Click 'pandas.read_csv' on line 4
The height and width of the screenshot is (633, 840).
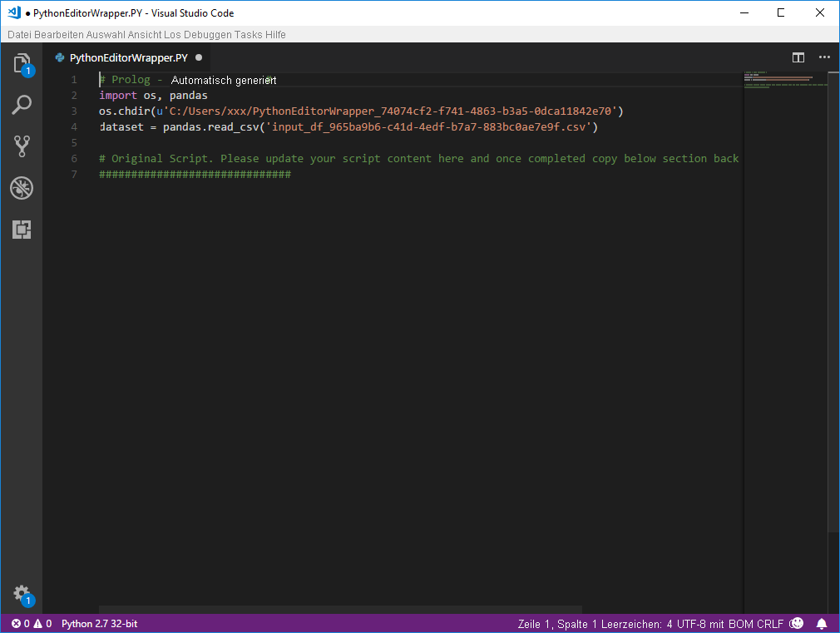(211, 127)
